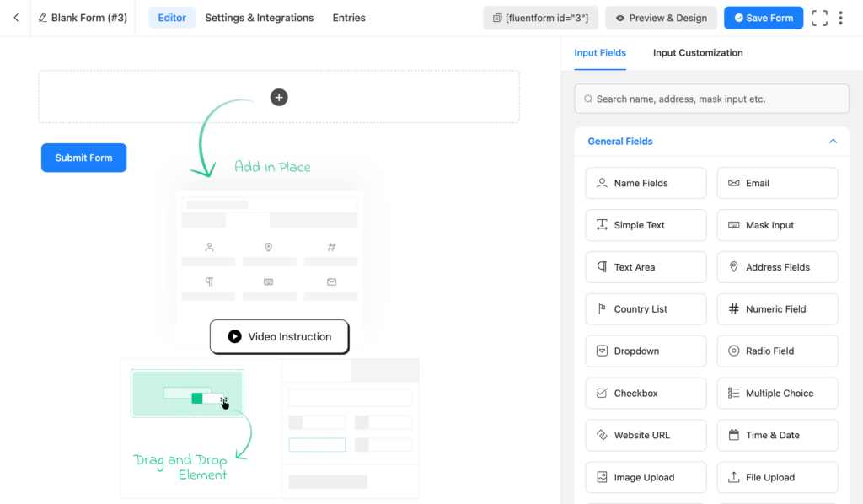
Task: Add the Text Area label element
Action: pos(635,267)
